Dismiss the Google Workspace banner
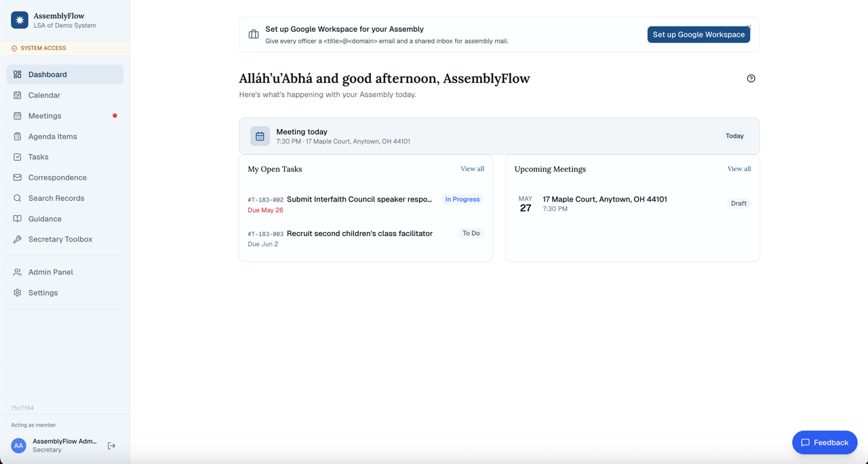The height and width of the screenshot is (464, 868). pyautogui.click(x=749, y=28)
